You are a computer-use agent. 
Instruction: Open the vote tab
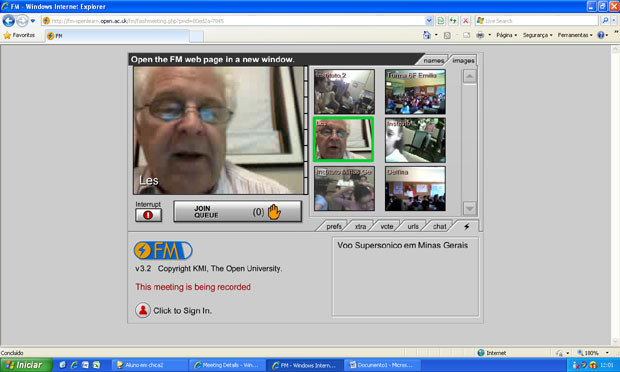click(387, 227)
